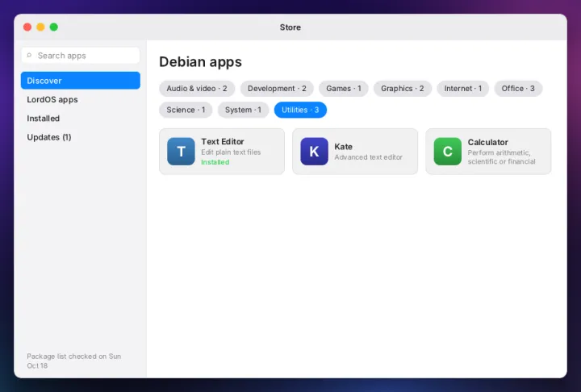
Task: Filter by Office category
Action: click(x=518, y=89)
